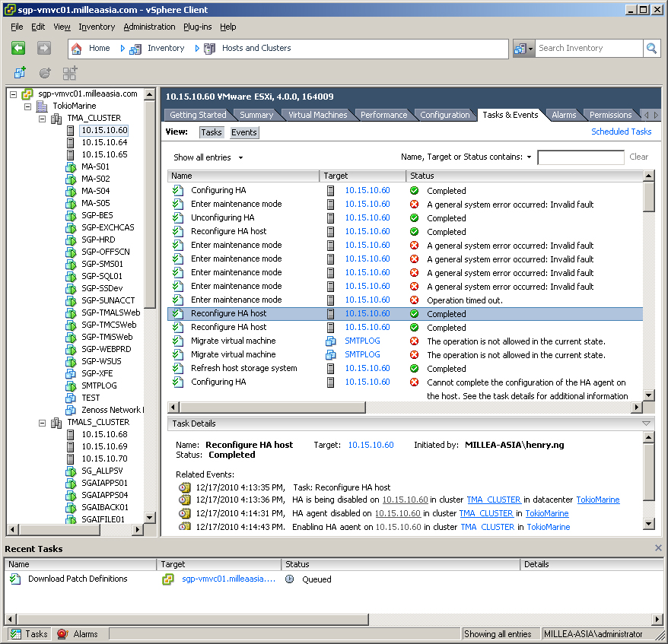
Task: Collapse the TokioMarine datacenter node
Action: 28,106
